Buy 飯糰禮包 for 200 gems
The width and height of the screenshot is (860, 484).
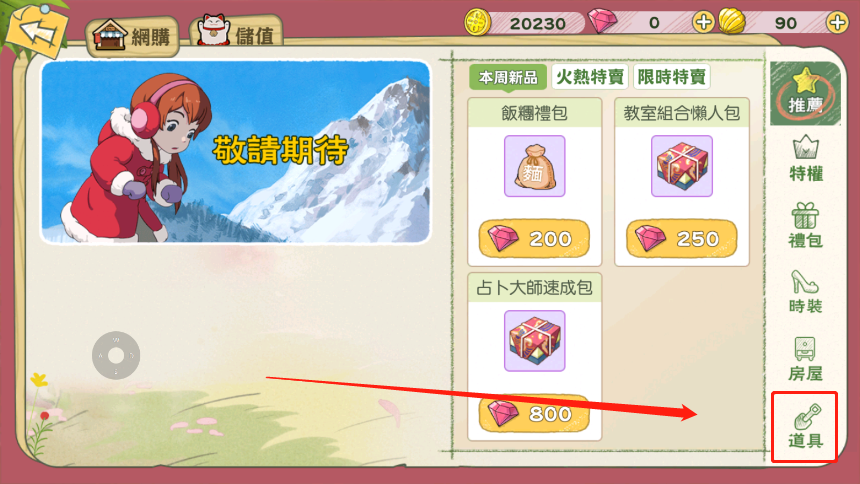point(534,239)
